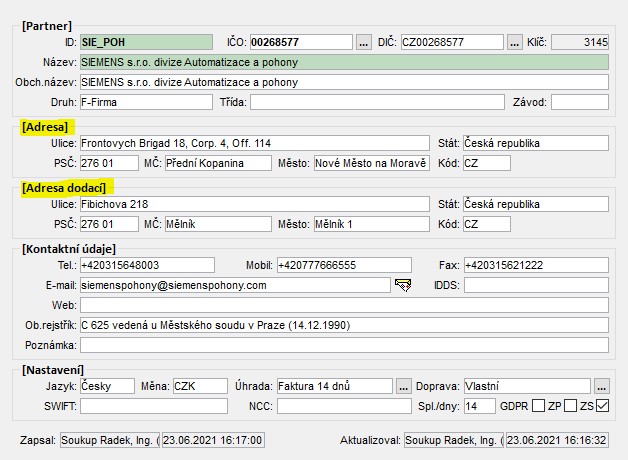Click the Fax field +420315621222

tap(536, 265)
